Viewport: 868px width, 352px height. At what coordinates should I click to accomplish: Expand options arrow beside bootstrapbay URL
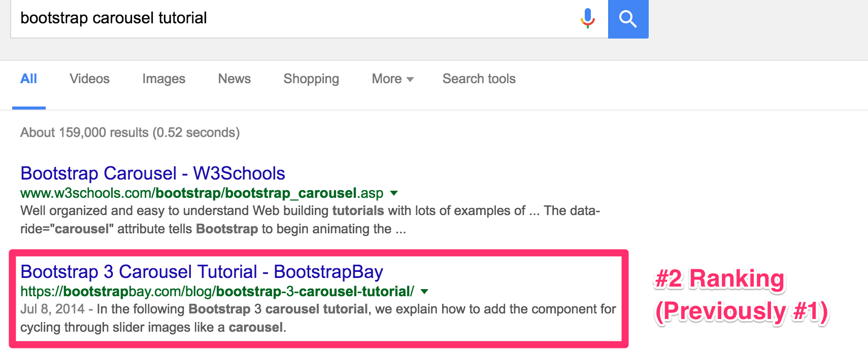tap(425, 292)
